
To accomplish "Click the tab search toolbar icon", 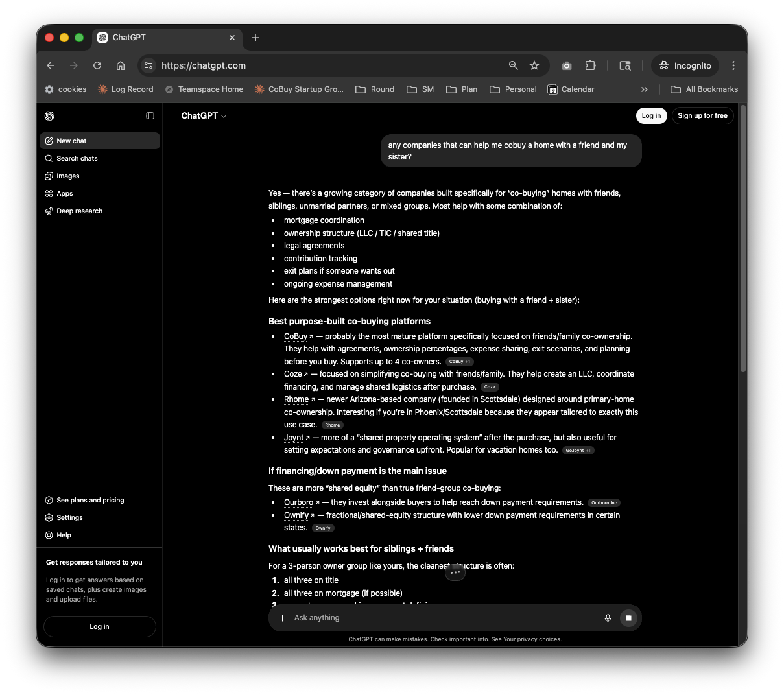I will [625, 65].
